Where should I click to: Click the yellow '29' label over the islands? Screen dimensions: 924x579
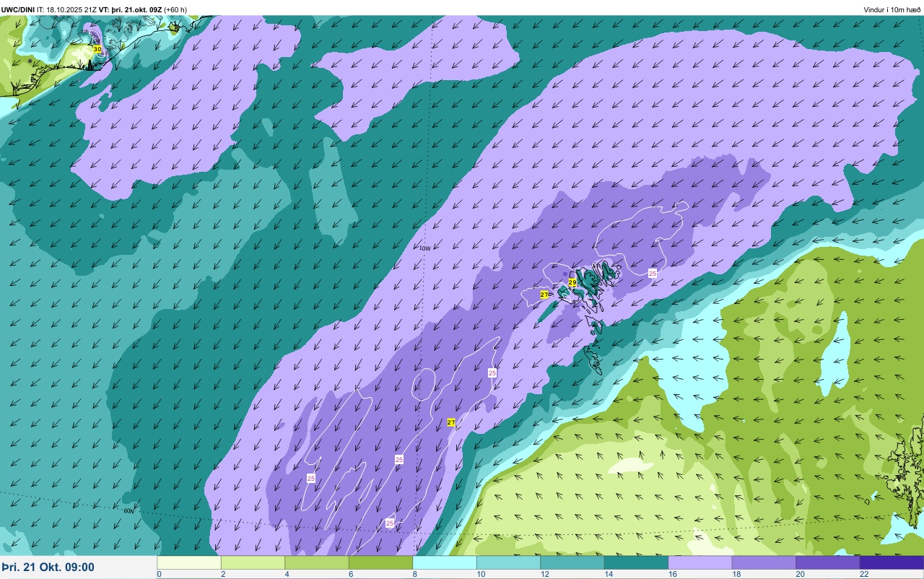pos(572,282)
